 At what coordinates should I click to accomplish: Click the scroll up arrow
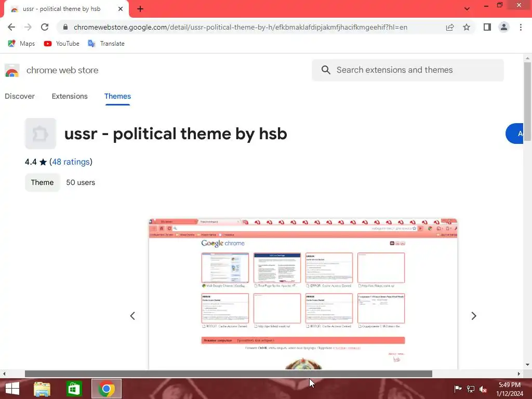pos(527,58)
